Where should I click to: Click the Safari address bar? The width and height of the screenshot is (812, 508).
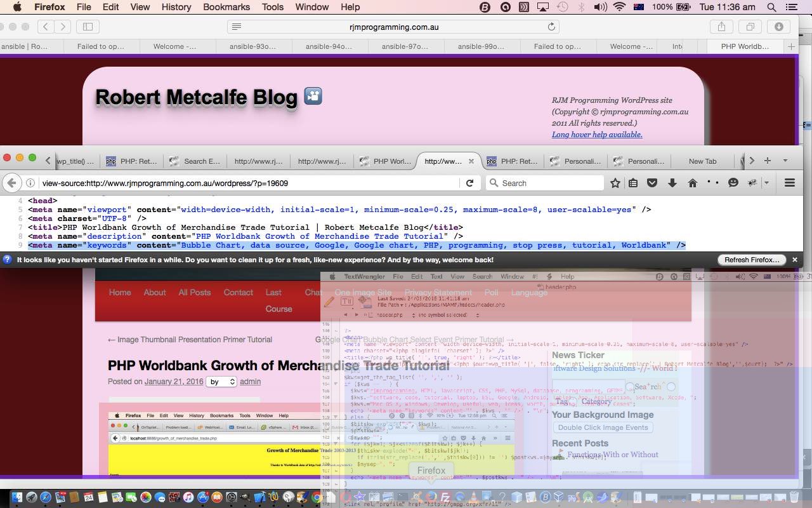[393, 27]
